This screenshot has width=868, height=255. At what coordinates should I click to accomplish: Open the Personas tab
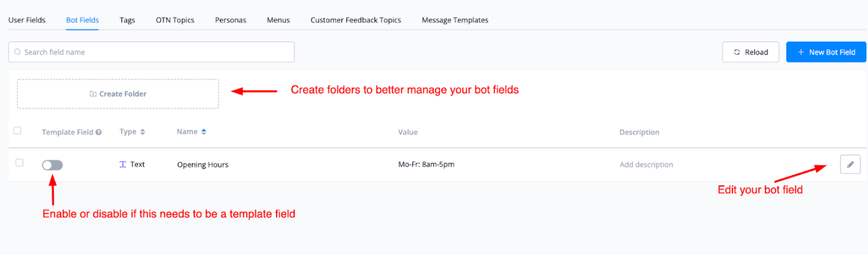pyautogui.click(x=230, y=20)
